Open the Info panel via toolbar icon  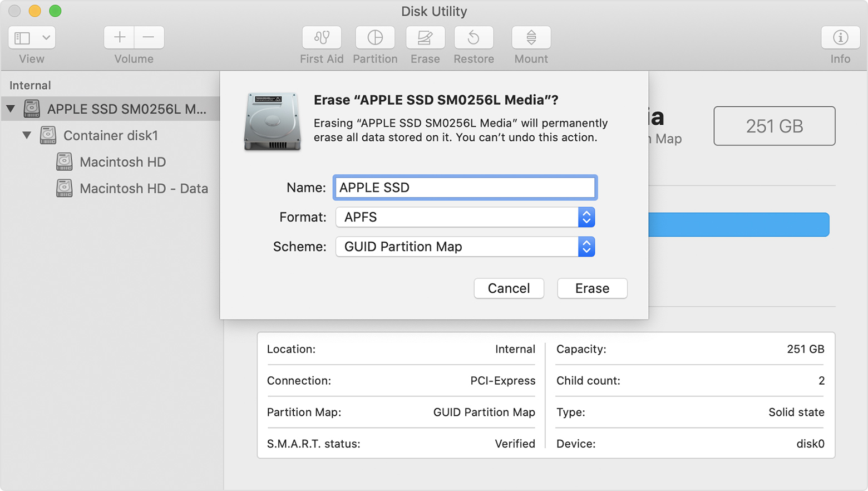(840, 37)
